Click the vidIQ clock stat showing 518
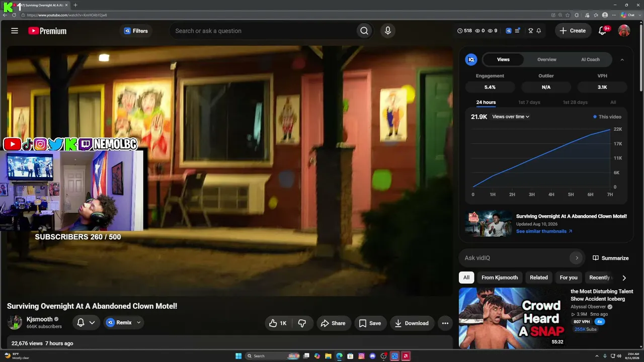 464,31
